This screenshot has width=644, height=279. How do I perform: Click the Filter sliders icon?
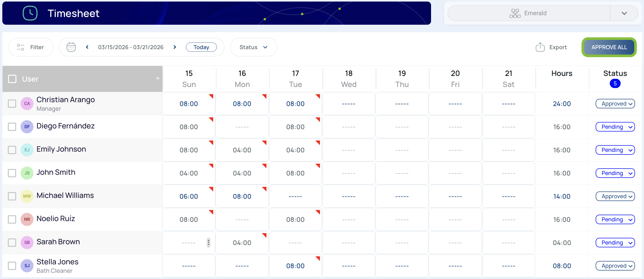click(21, 47)
